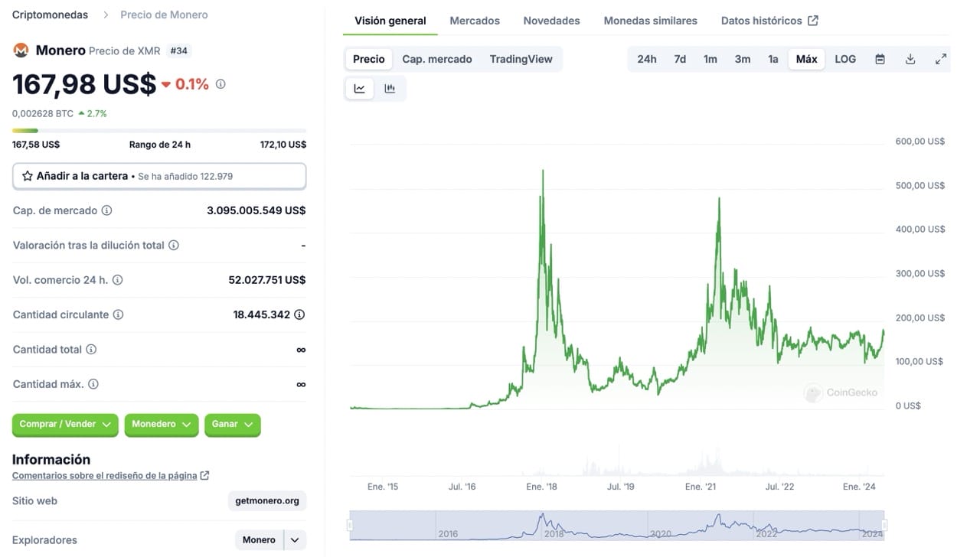The height and width of the screenshot is (557, 980).
Task: Click external link icon next to page redesign comments
Action: coord(204,475)
